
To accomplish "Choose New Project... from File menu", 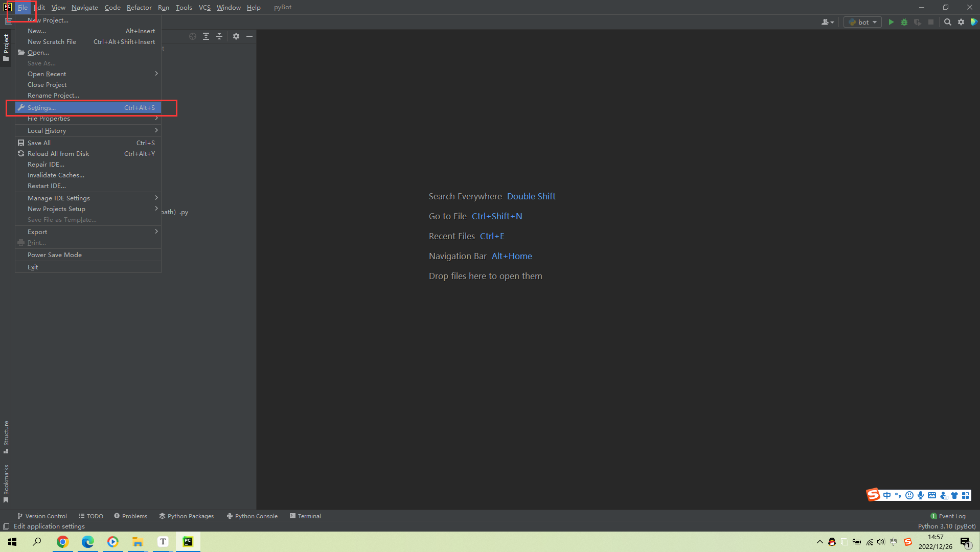I will (88, 20).
